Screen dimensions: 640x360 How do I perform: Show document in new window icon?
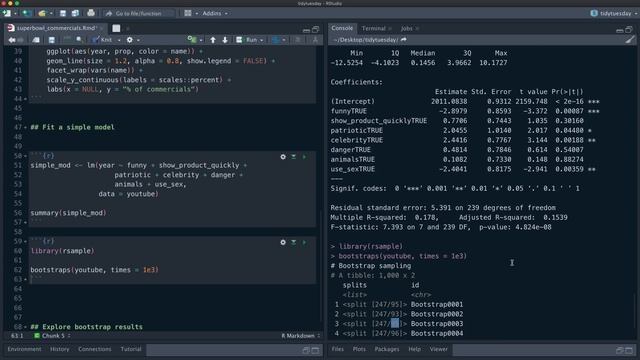tap(36, 40)
